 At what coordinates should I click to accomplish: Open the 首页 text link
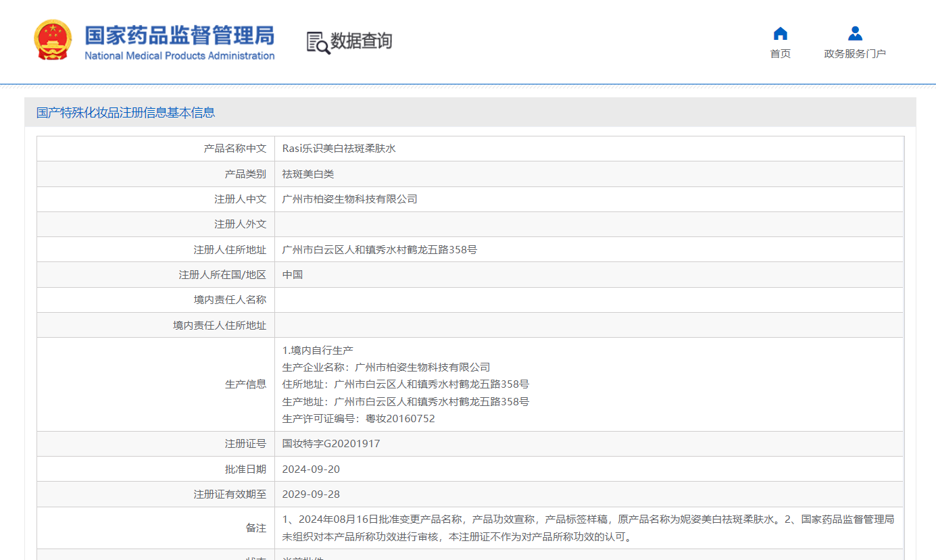[x=780, y=54]
